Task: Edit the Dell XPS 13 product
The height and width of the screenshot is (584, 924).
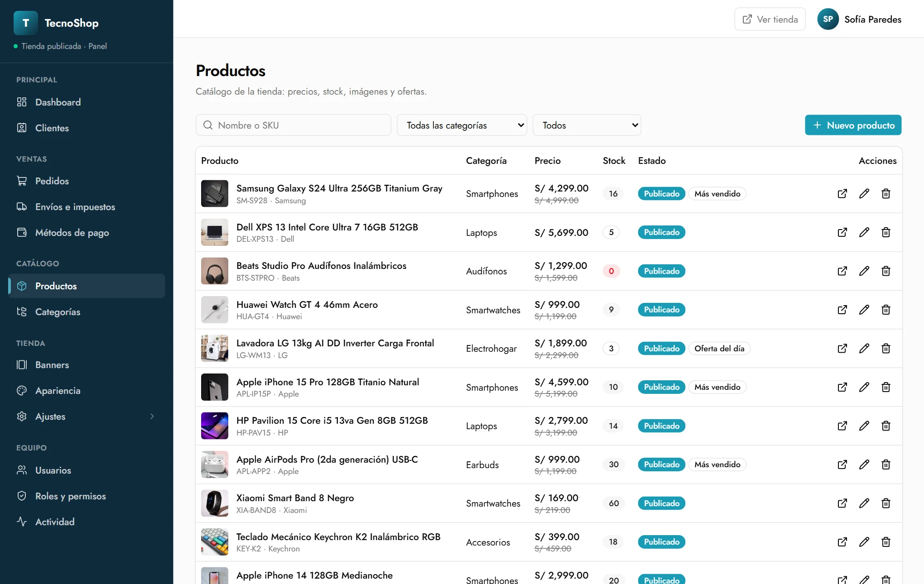Action: (864, 232)
